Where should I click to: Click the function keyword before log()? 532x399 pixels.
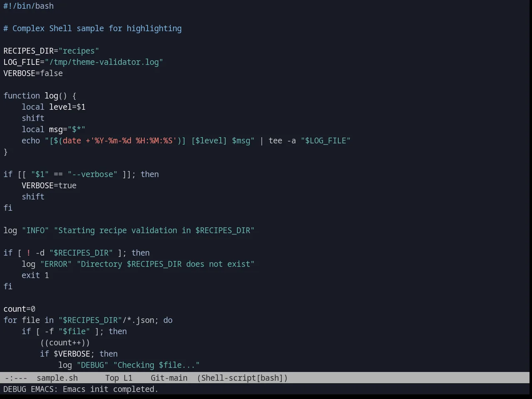click(x=22, y=96)
